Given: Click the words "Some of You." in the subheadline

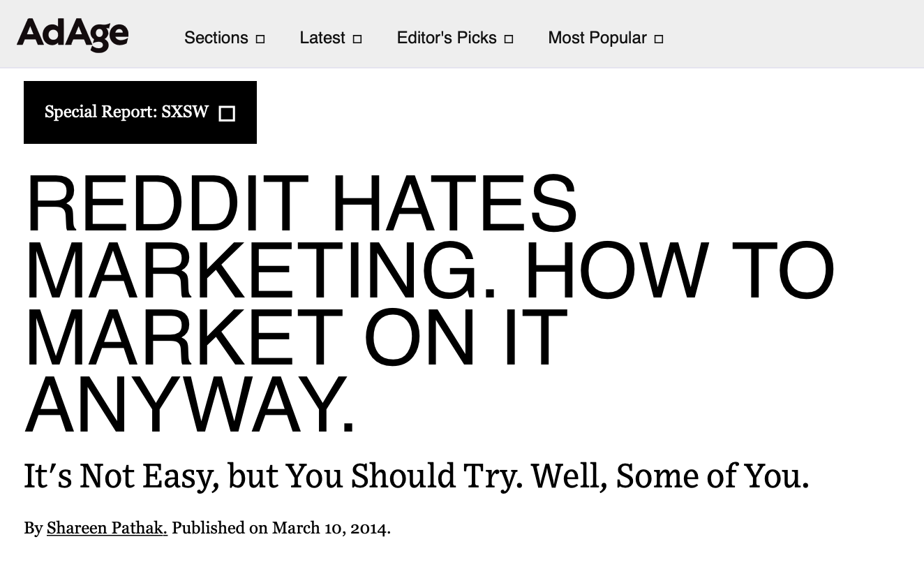Looking at the screenshot, I should point(712,476).
